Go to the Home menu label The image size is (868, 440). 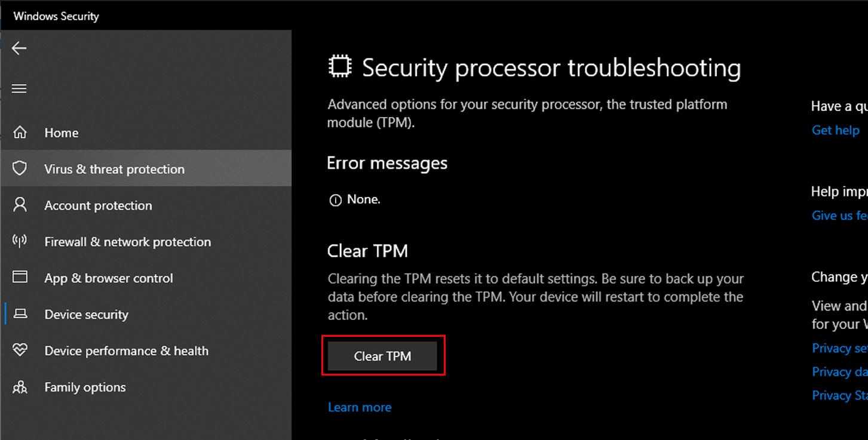click(62, 133)
